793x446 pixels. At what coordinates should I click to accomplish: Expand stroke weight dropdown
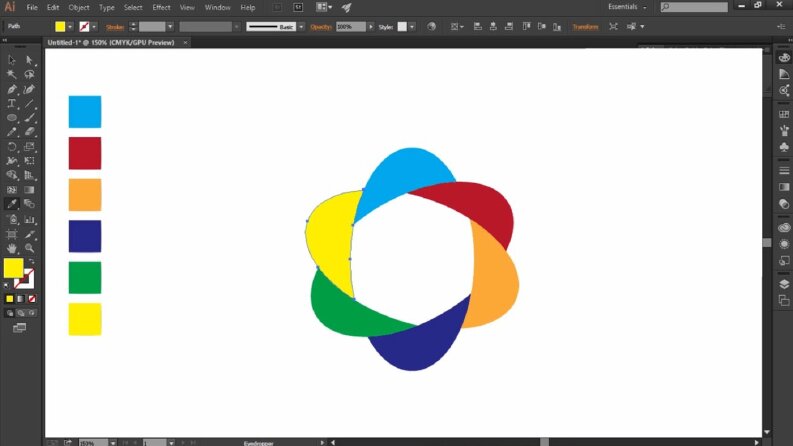(170, 27)
